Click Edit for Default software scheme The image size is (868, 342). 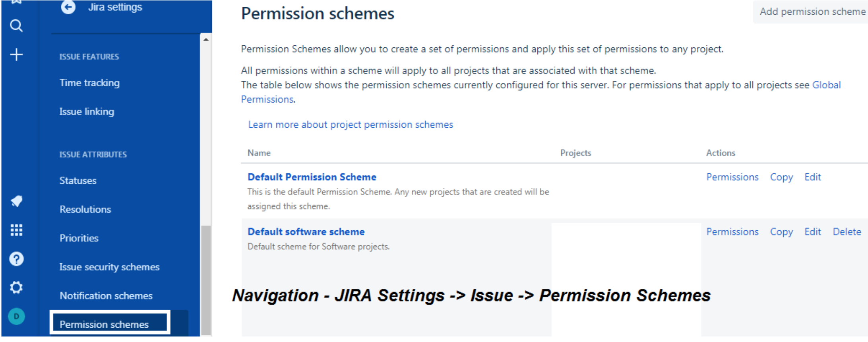(x=813, y=232)
